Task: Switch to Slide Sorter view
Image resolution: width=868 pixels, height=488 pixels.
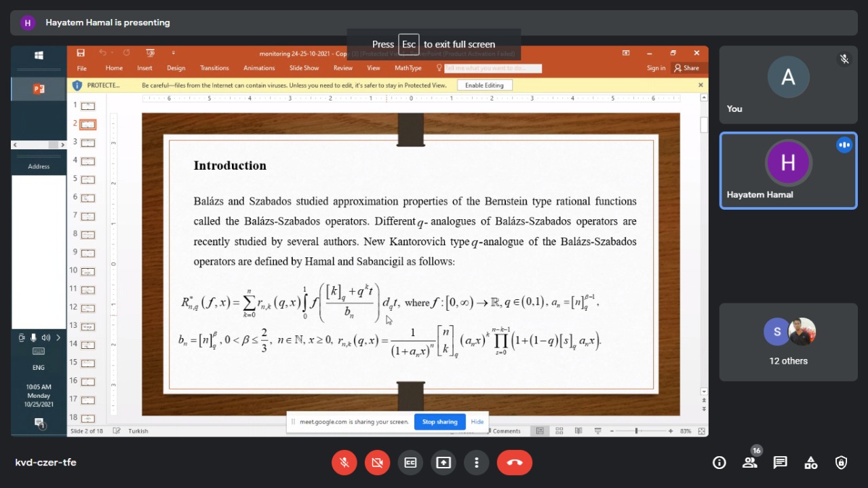Action: click(x=559, y=431)
